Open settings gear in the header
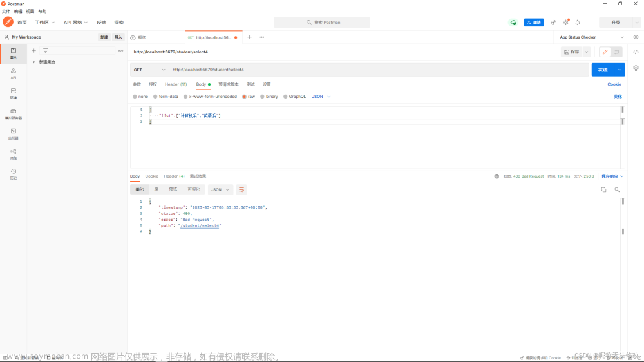The image size is (644, 362). pos(565,23)
